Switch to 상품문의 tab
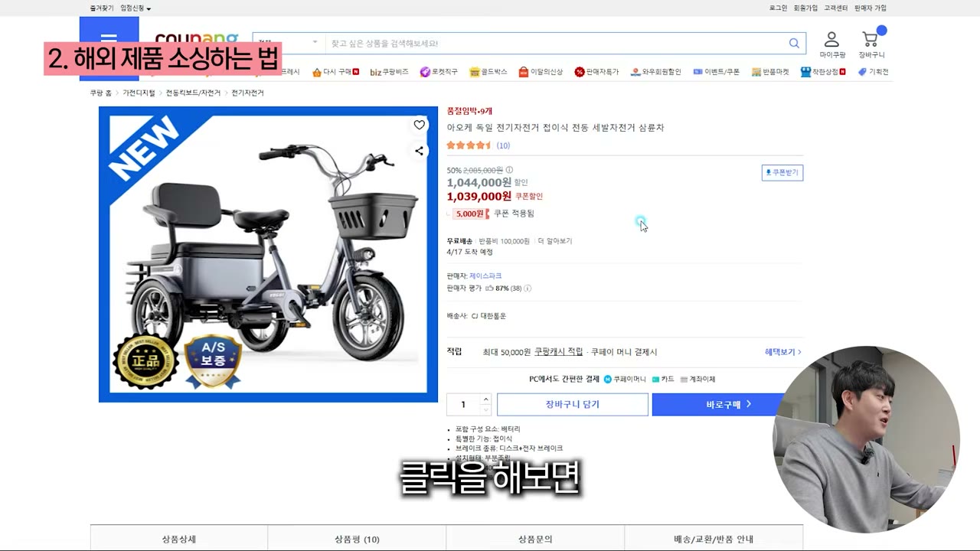980x551 pixels. [535, 539]
